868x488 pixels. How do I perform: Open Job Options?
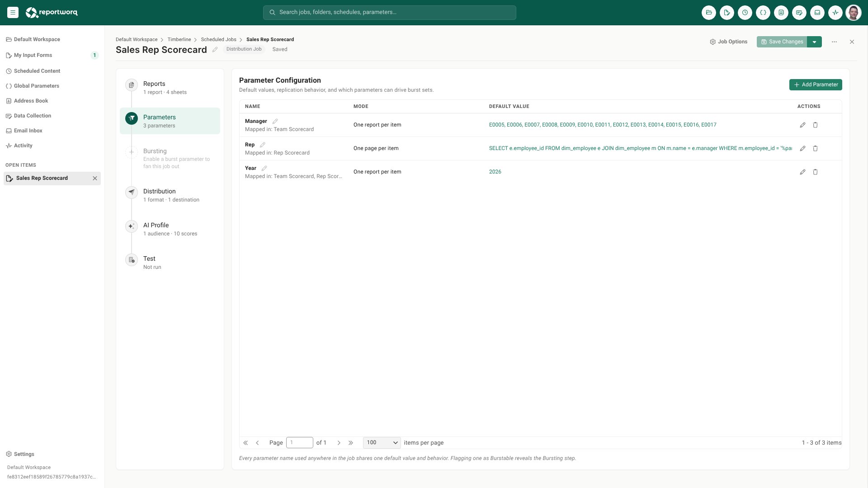point(728,42)
